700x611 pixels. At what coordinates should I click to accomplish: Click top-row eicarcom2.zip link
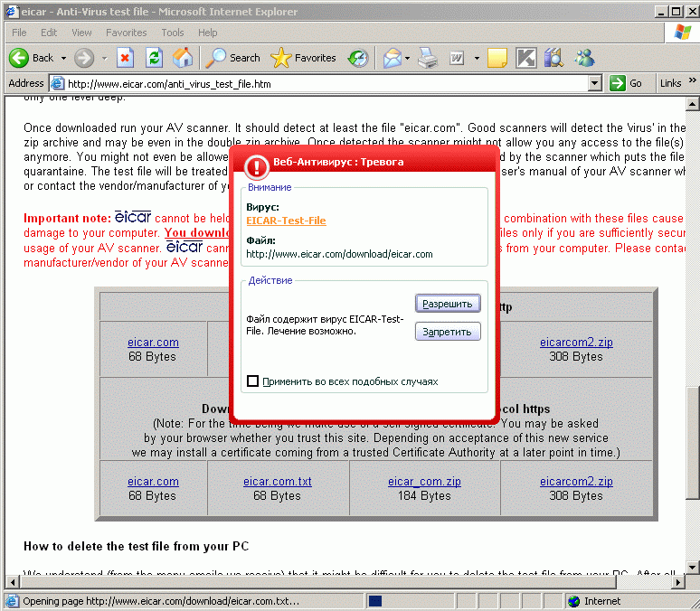pyautogui.click(x=576, y=343)
